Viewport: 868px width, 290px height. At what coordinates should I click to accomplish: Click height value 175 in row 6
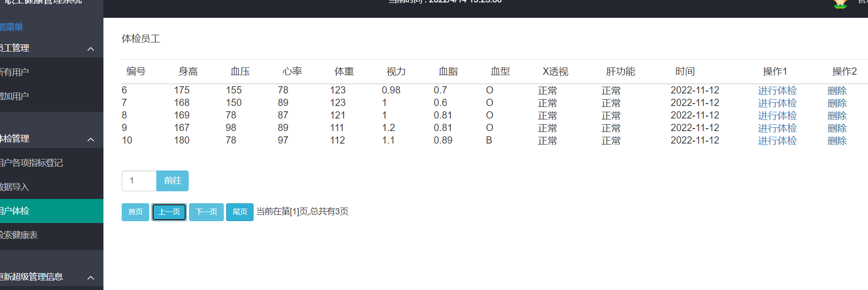tap(181, 90)
